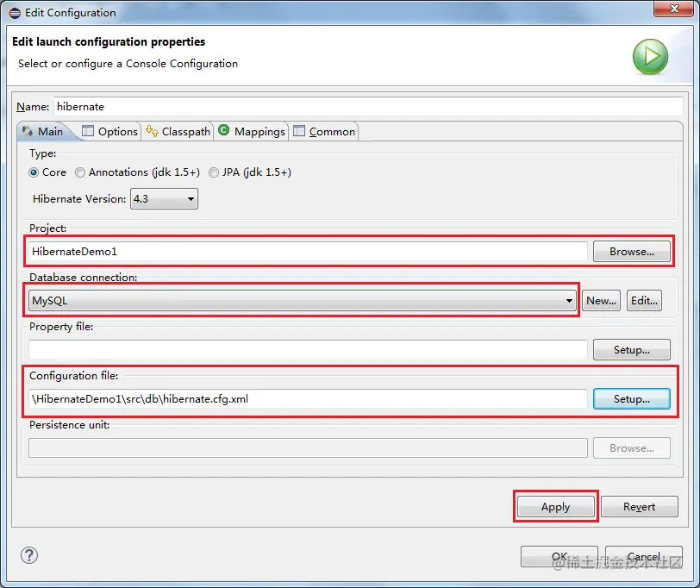Switch to the Classpath tab
The height and width of the screenshot is (588, 700).
pos(178,132)
